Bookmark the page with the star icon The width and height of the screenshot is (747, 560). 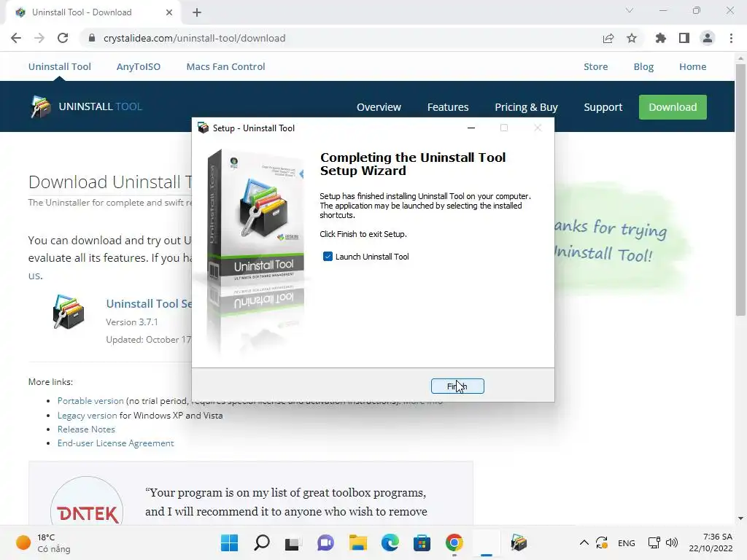632,38
